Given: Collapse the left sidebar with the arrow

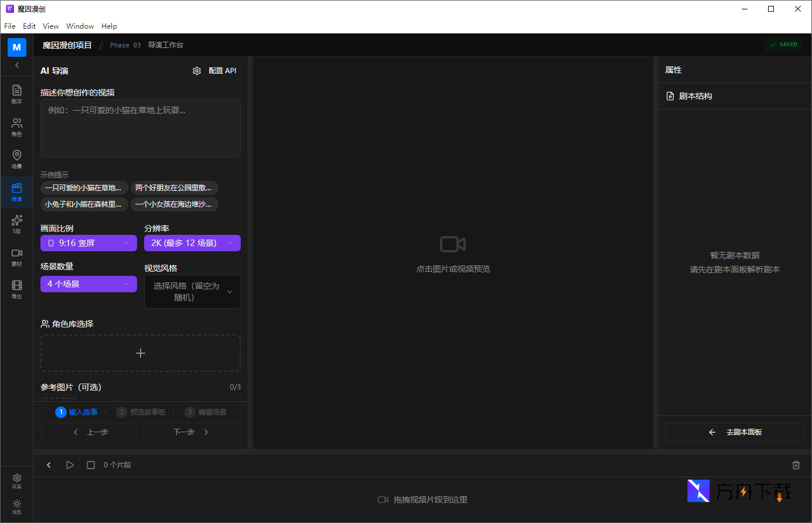Looking at the screenshot, I should pos(17,65).
